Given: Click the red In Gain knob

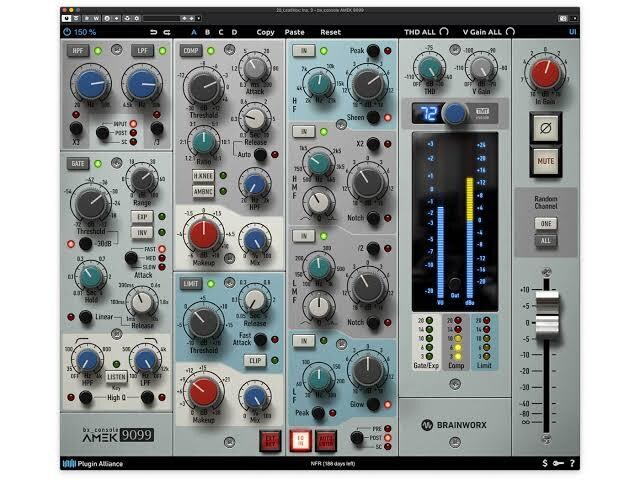Looking at the screenshot, I should coord(545,74).
